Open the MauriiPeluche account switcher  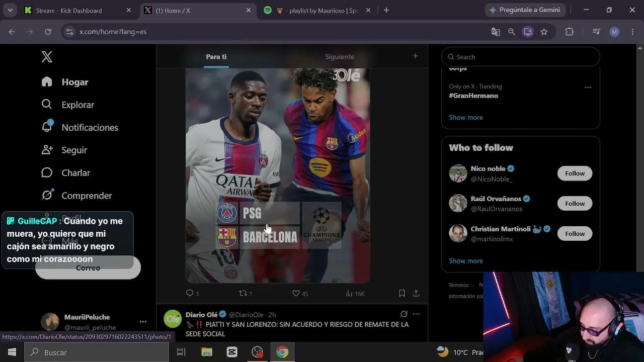(94, 322)
